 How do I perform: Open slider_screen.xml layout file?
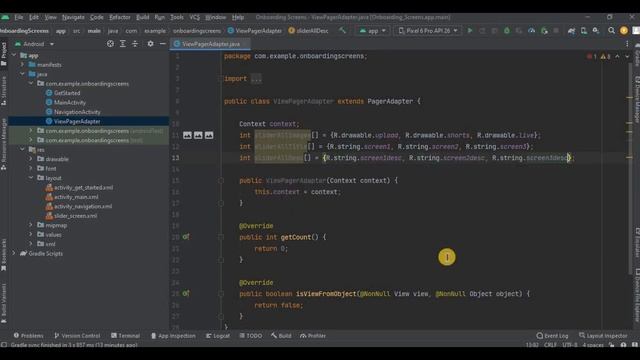[76, 216]
